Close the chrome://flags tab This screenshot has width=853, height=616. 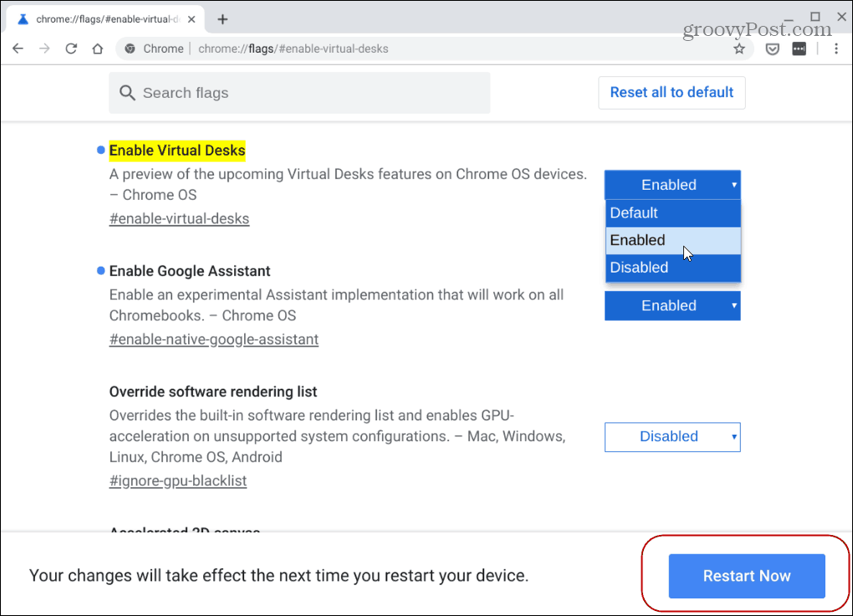tap(192, 19)
